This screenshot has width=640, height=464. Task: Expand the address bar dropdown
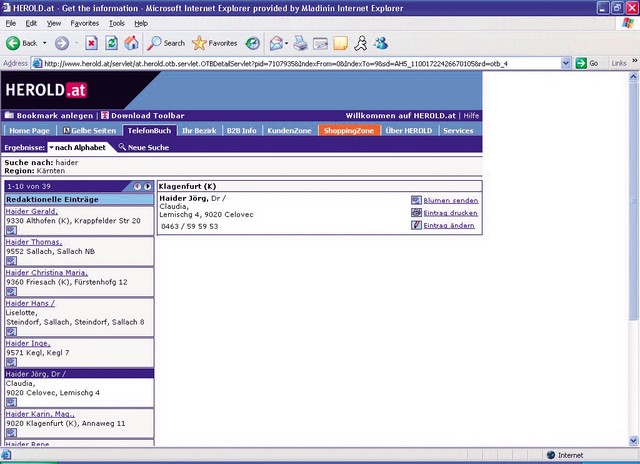pyautogui.click(x=565, y=63)
